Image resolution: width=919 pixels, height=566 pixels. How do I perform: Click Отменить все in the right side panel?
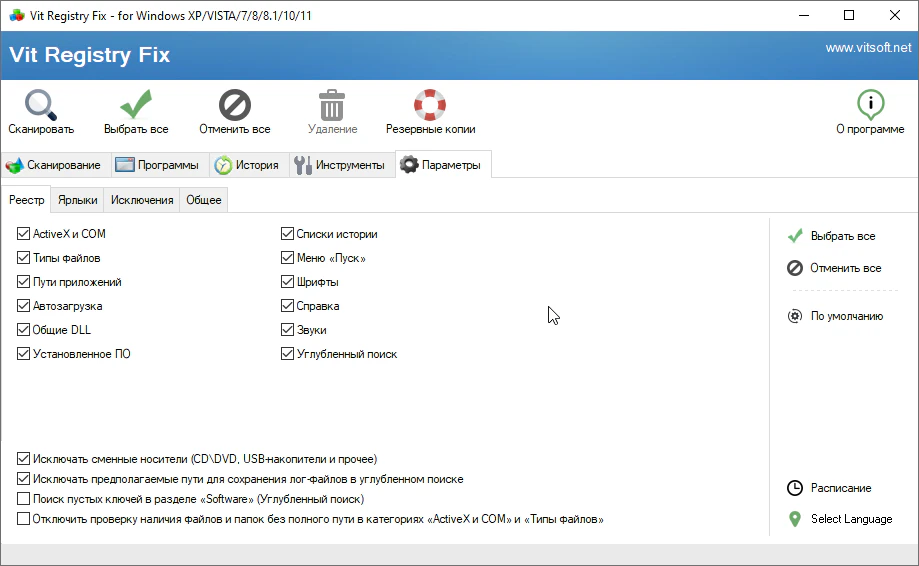click(845, 268)
